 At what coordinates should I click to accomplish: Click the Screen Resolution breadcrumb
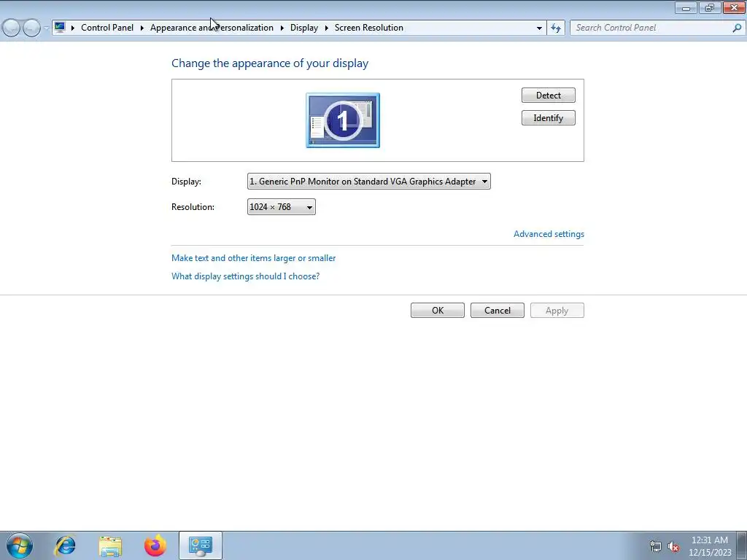pos(368,28)
